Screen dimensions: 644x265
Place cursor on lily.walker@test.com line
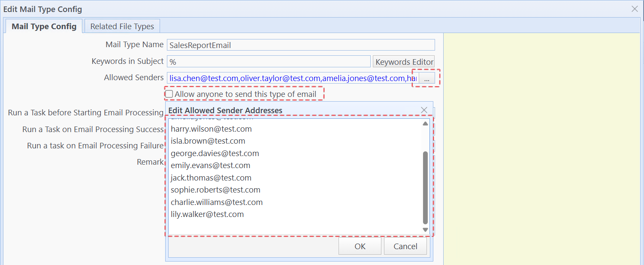[x=207, y=214]
